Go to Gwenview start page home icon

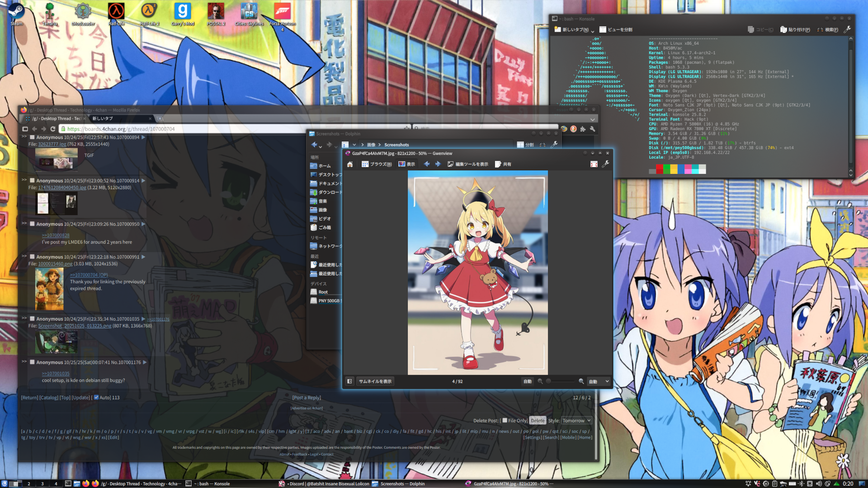point(350,164)
